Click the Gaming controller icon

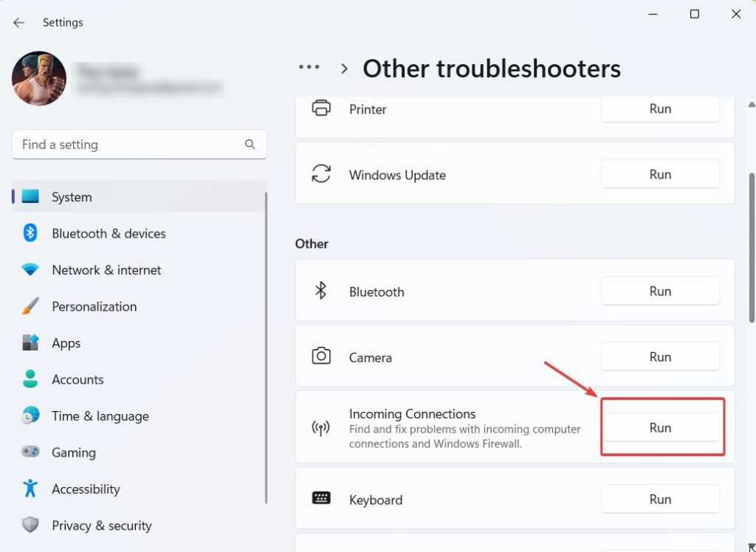tap(30, 452)
